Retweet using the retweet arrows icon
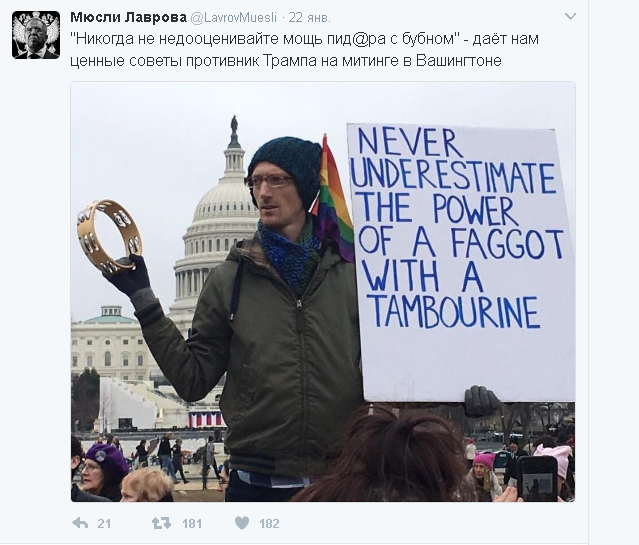639x545 pixels. (x=161, y=523)
